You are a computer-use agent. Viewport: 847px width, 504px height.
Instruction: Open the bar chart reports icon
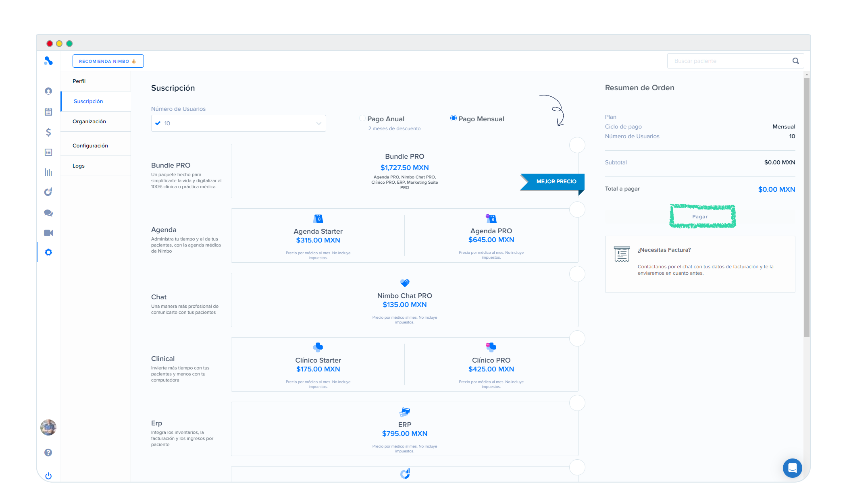pos(48,172)
